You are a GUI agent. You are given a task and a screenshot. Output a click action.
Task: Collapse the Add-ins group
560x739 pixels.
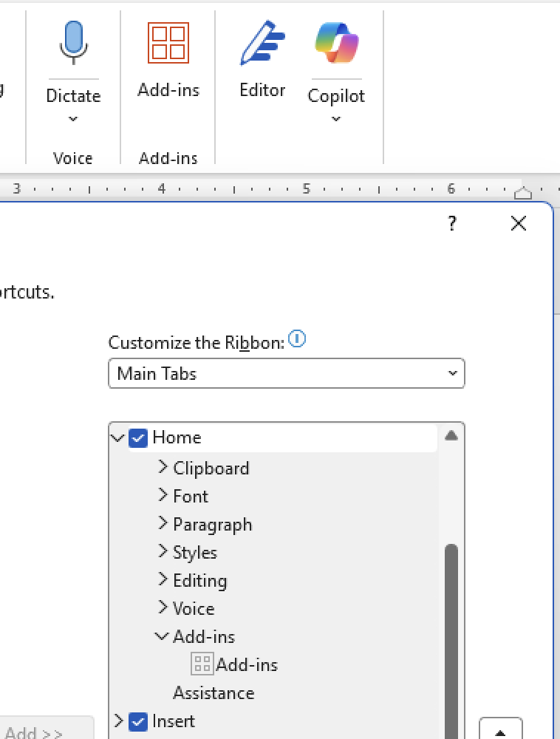coord(162,636)
